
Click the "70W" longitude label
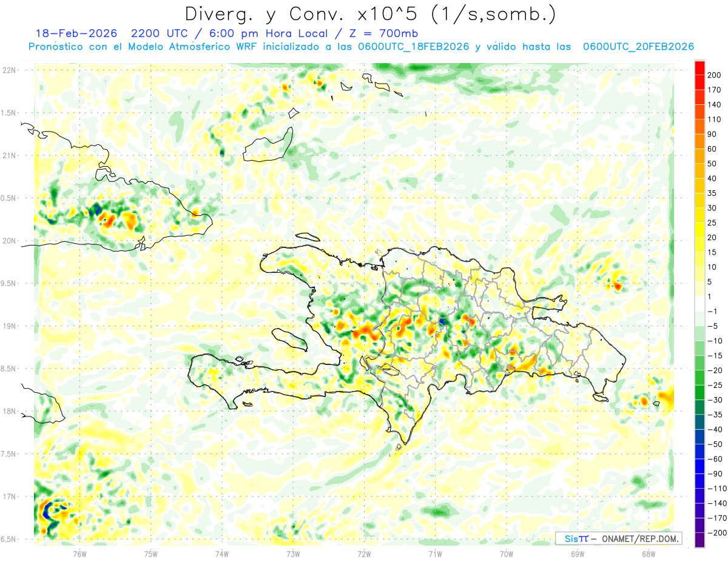click(507, 554)
